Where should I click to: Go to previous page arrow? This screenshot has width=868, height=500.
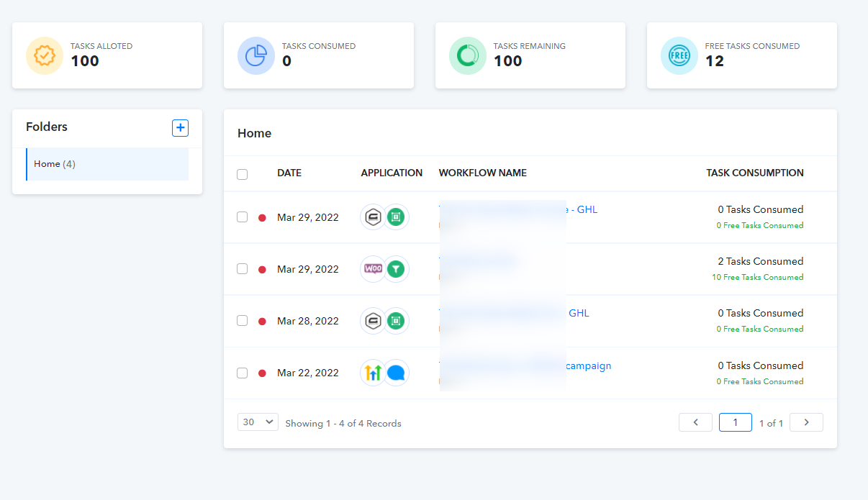[695, 422]
